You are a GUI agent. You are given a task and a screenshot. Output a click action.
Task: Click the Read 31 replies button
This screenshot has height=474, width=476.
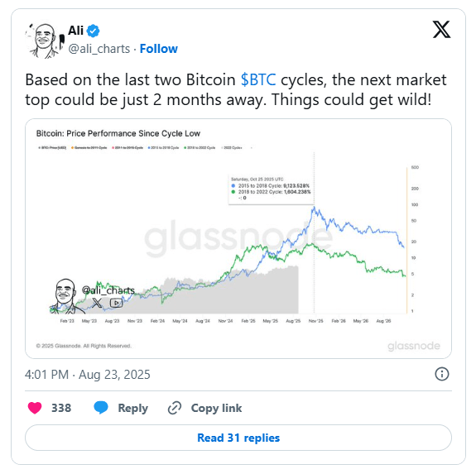[238, 438]
